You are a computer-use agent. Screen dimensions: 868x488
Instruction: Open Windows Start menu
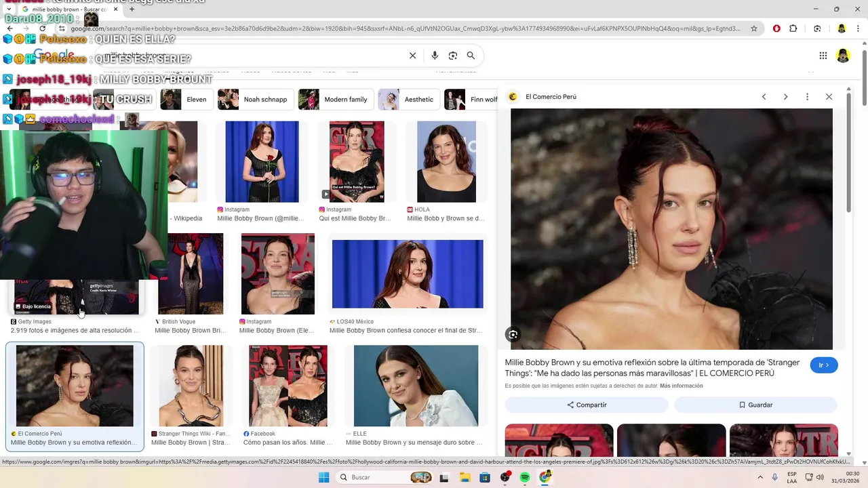point(323,477)
